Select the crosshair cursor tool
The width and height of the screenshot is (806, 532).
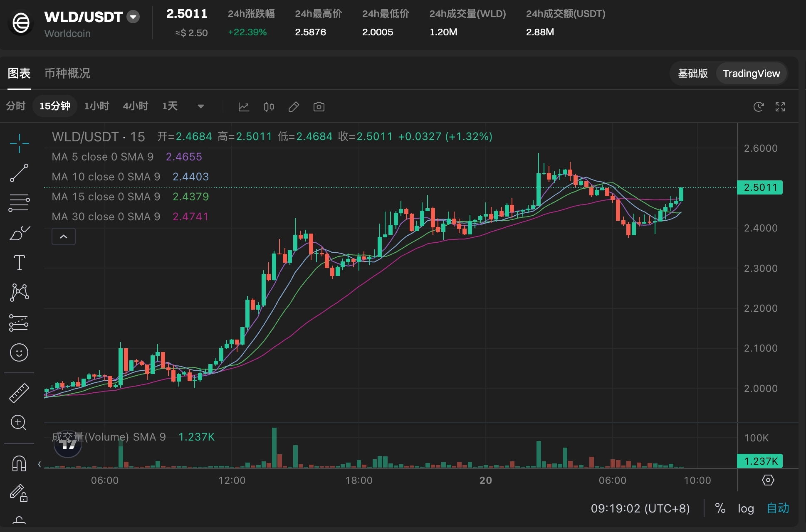pos(19,143)
